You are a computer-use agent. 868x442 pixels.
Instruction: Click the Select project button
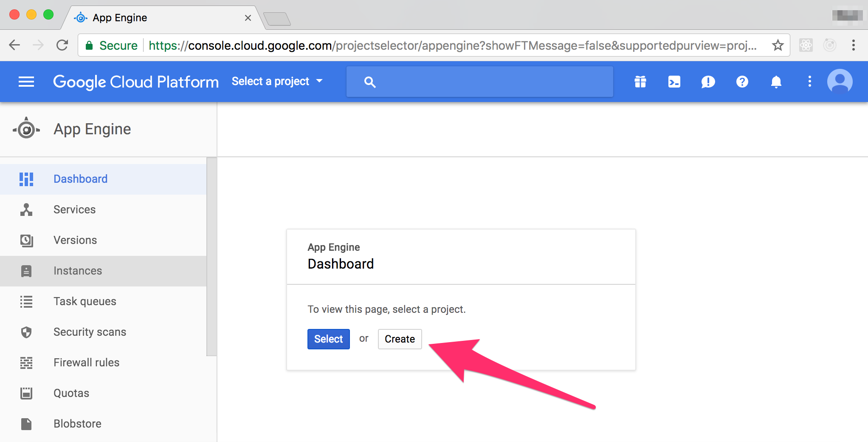[328, 339]
